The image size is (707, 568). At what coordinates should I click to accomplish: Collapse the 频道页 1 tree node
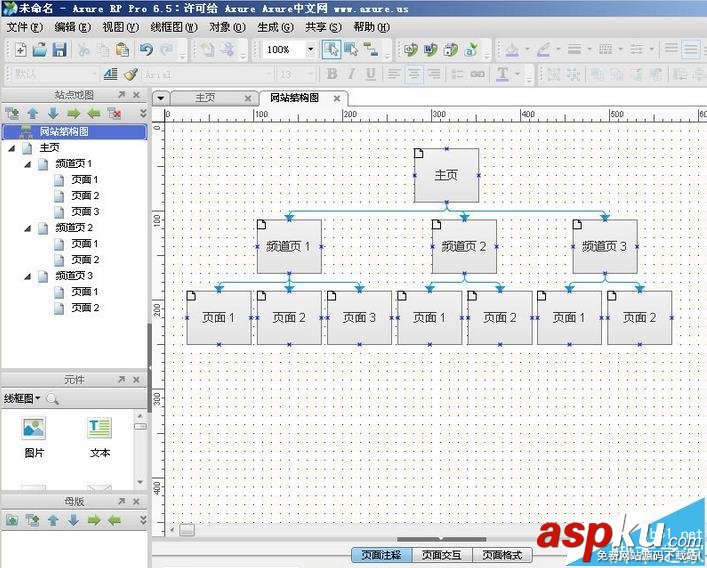tap(28, 164)
